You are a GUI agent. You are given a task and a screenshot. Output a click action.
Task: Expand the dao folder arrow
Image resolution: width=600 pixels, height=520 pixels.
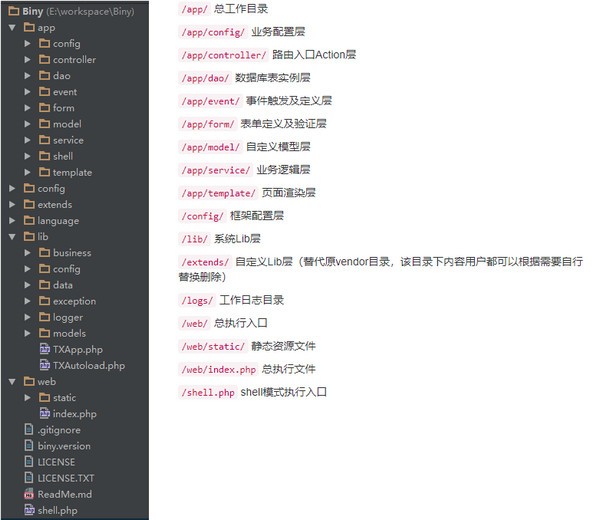(28, 76)
